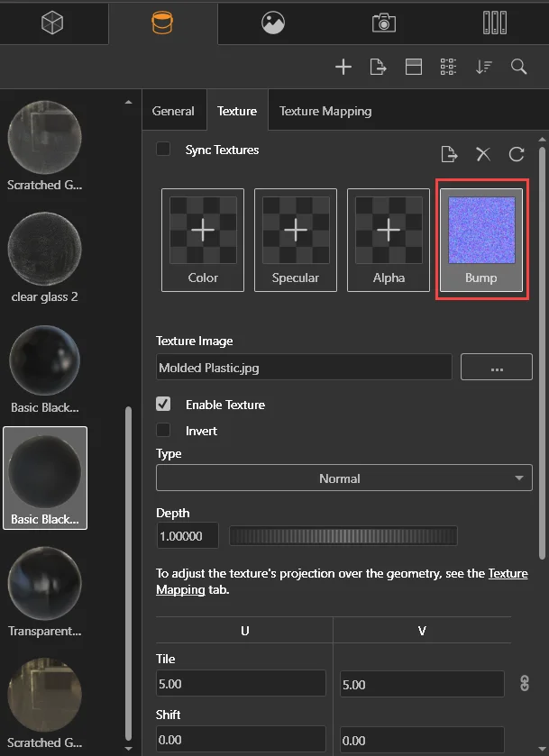Click the sort order icon in toolbar

[x=484, y=67]
